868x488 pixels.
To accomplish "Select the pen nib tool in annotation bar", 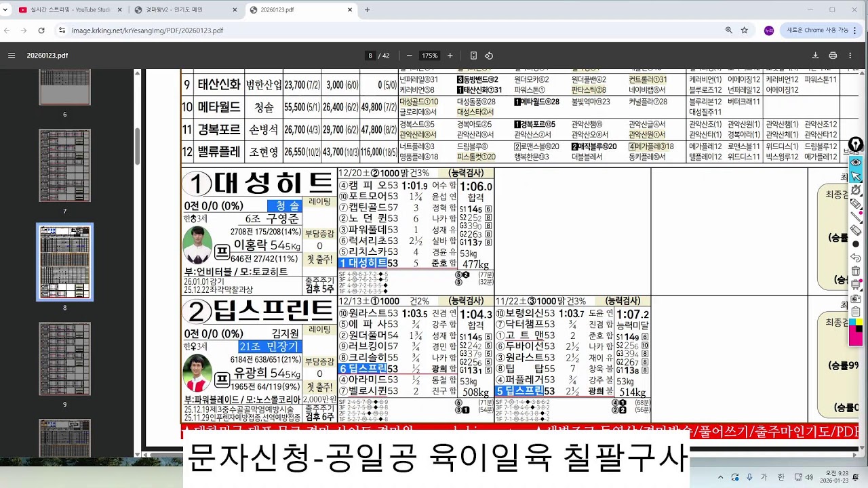I will 856,144.
